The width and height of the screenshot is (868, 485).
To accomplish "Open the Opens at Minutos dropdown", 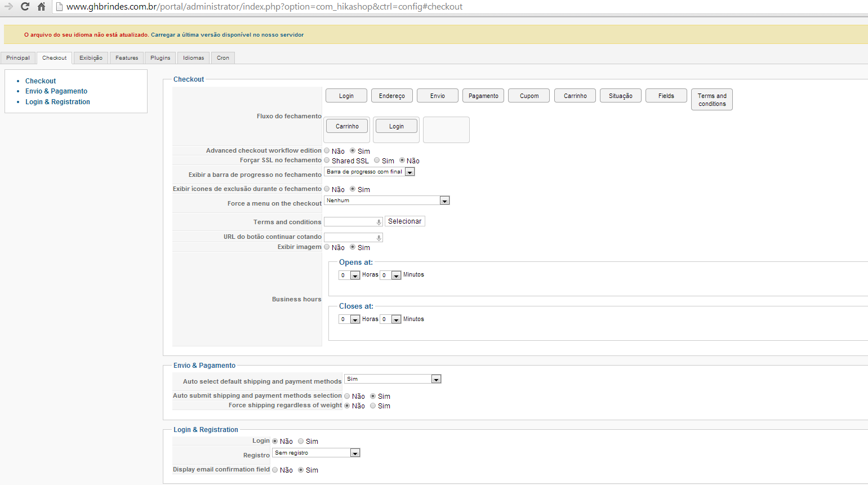I will (390, 275).
